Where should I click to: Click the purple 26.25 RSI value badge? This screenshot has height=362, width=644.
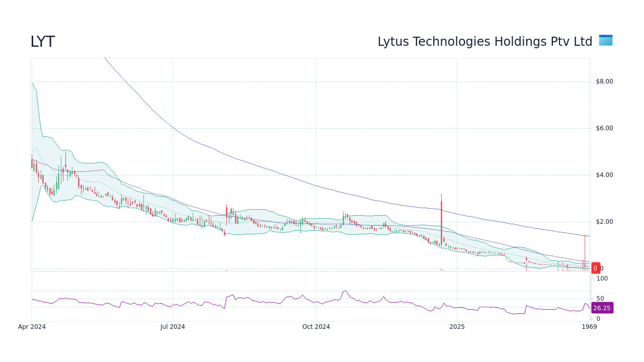click(x=602, y=308)
